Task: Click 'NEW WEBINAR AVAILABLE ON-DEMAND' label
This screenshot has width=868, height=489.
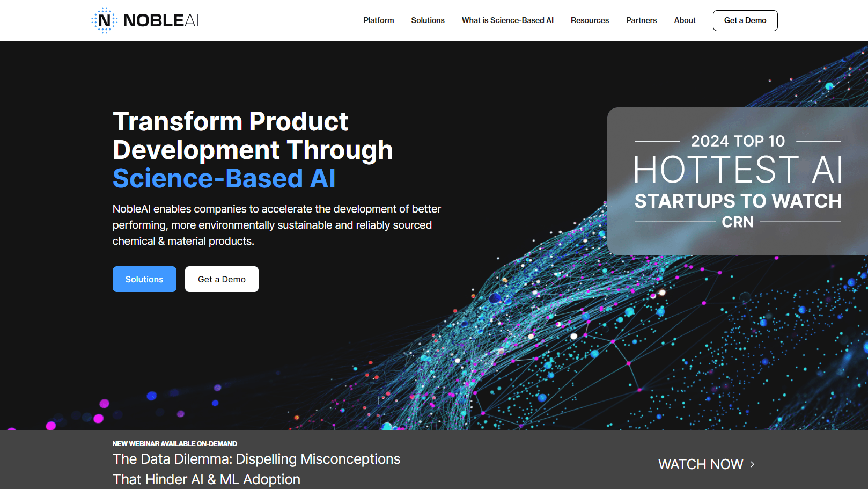Action: click(x=175, y=443)
